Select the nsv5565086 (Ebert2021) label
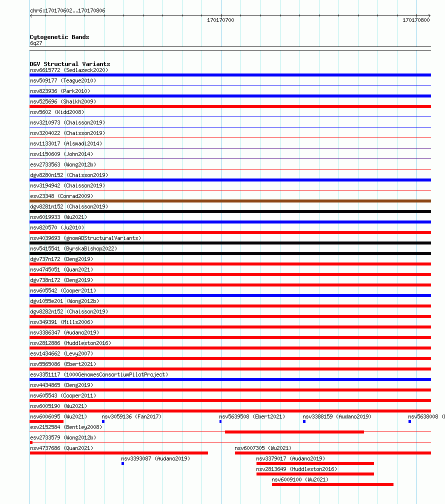Image resolution: width=445 pixels, height=504 pixels. coord(63,364)
